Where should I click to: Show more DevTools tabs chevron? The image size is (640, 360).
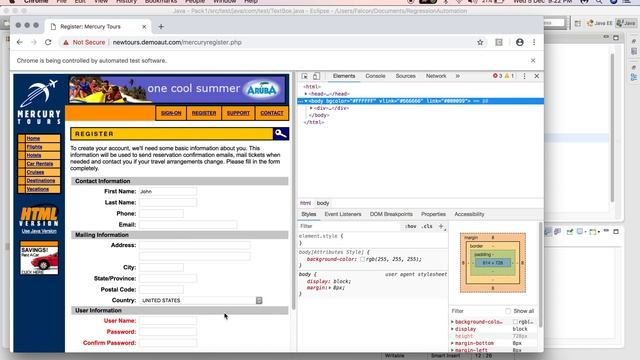coord(458,76)
